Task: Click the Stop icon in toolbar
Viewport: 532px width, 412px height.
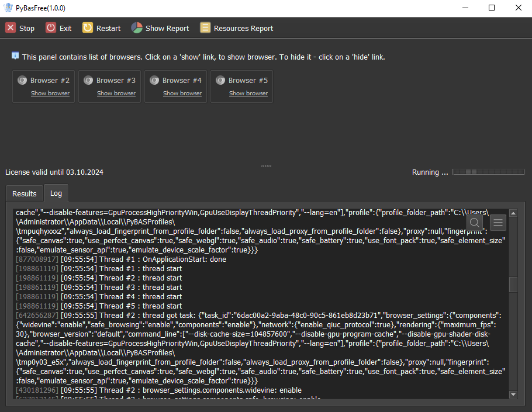Action: (x=11, y=28)
